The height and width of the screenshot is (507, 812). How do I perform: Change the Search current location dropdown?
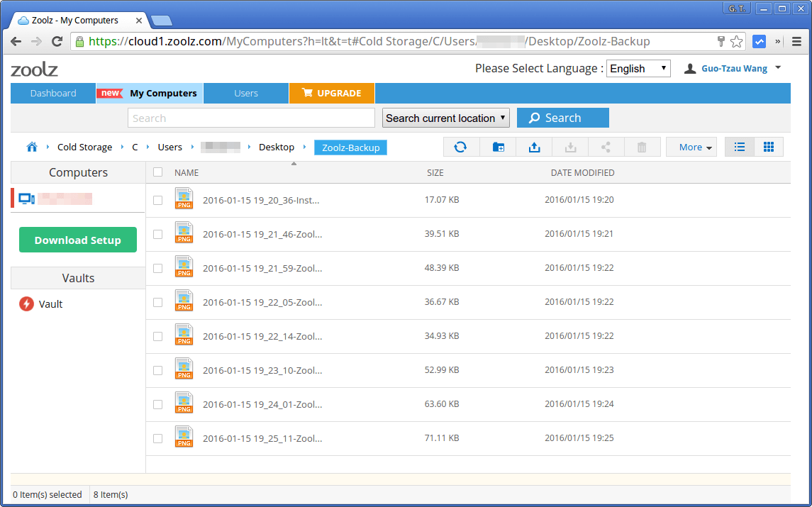(x=445, y=118)
